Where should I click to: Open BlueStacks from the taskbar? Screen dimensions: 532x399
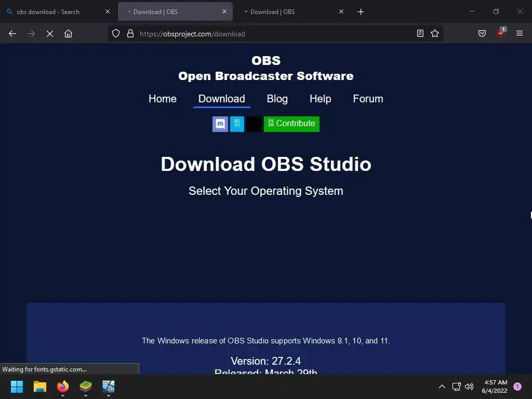(x=86, y=387)
